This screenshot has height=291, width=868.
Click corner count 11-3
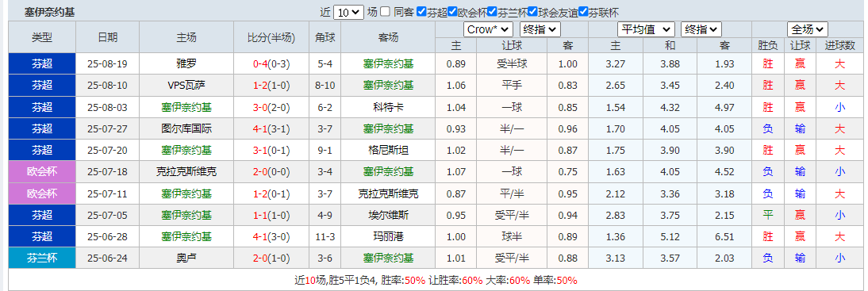click(x=325, y=237)
